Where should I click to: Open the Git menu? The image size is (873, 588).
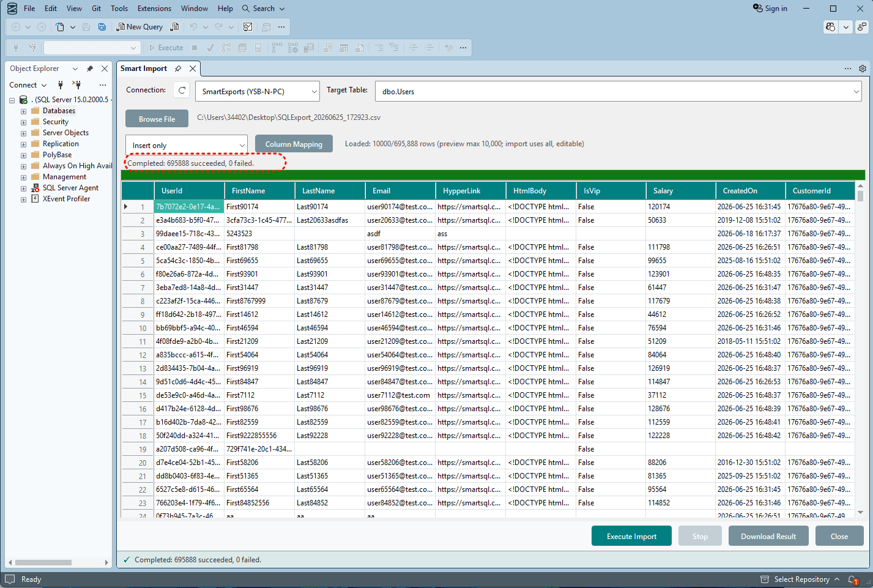(96, 9)
